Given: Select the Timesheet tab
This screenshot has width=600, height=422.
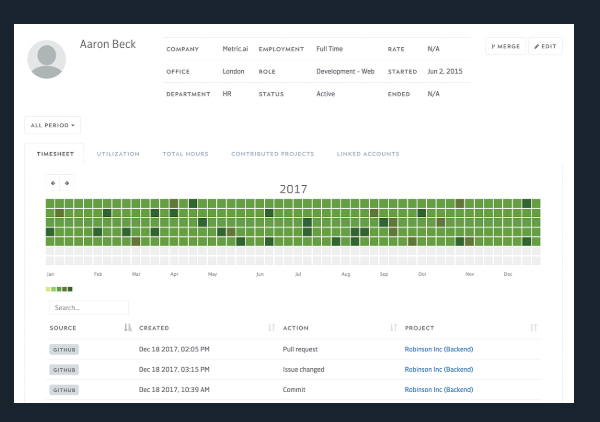Looking at the screenshot, I should click(55, 154).
